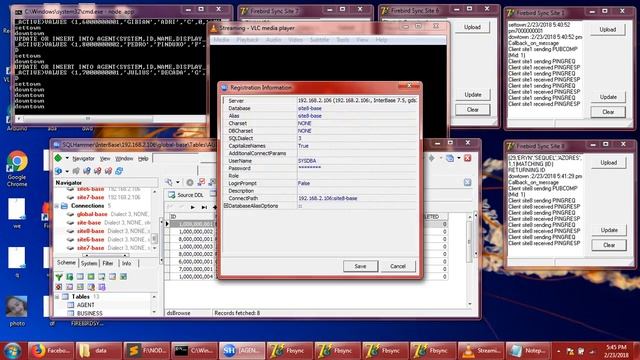Click the AGENT table icon in Tables tree
Image resolution: width=640 pixels, height=360 pixels.
click(71, 305)
